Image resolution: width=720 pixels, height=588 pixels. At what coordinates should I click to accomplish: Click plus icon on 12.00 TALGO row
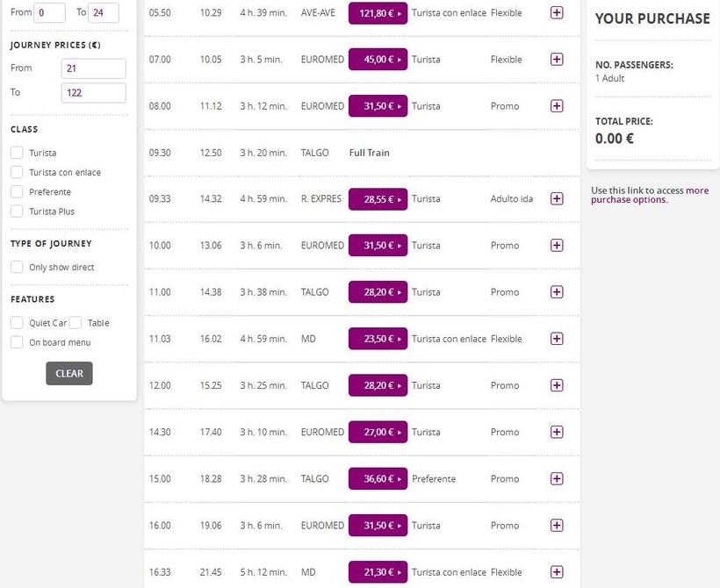(x=556, y=385)
